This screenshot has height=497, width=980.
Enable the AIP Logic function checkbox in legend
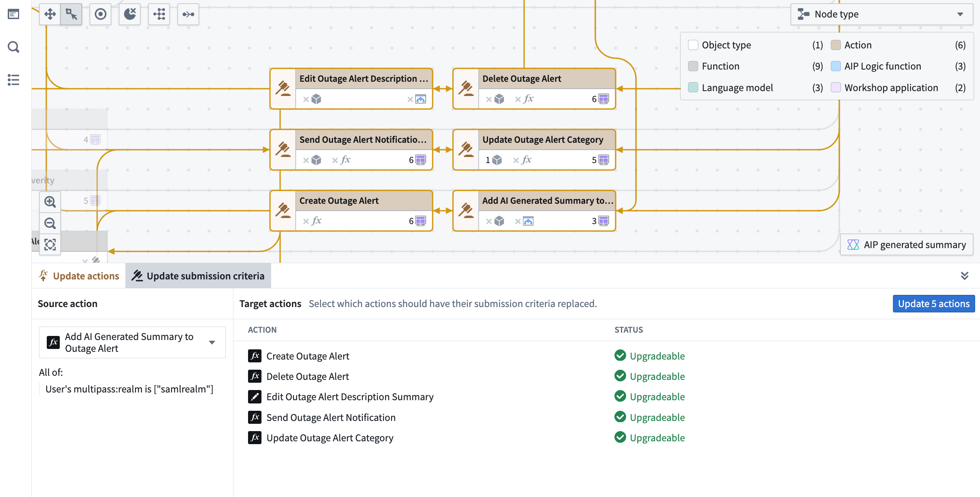(836, 66)
